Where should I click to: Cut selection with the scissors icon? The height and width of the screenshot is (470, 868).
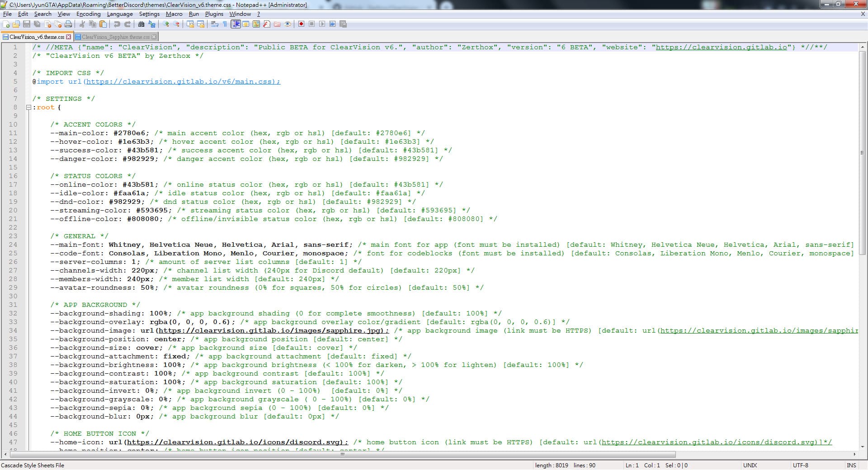click(82, 24)
